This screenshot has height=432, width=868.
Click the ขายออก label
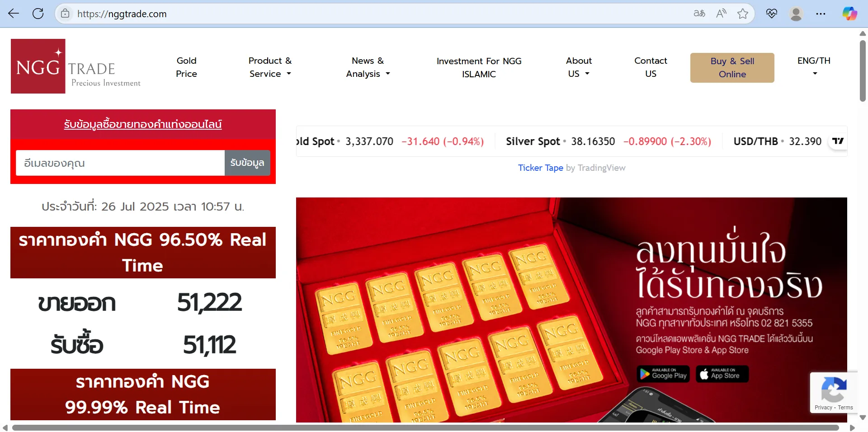(77, 303)
